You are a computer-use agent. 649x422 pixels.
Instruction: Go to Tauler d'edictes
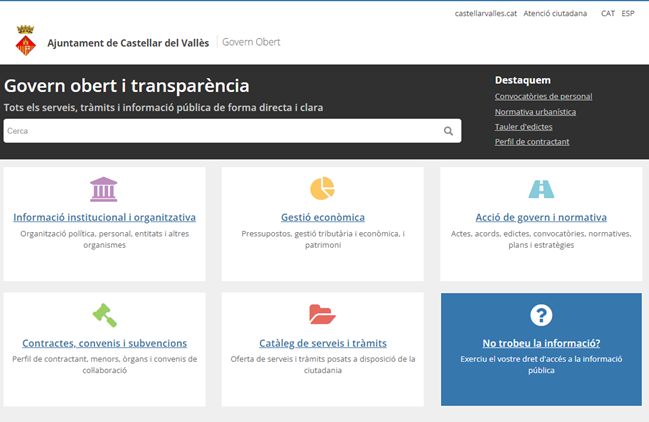[523, 127]
